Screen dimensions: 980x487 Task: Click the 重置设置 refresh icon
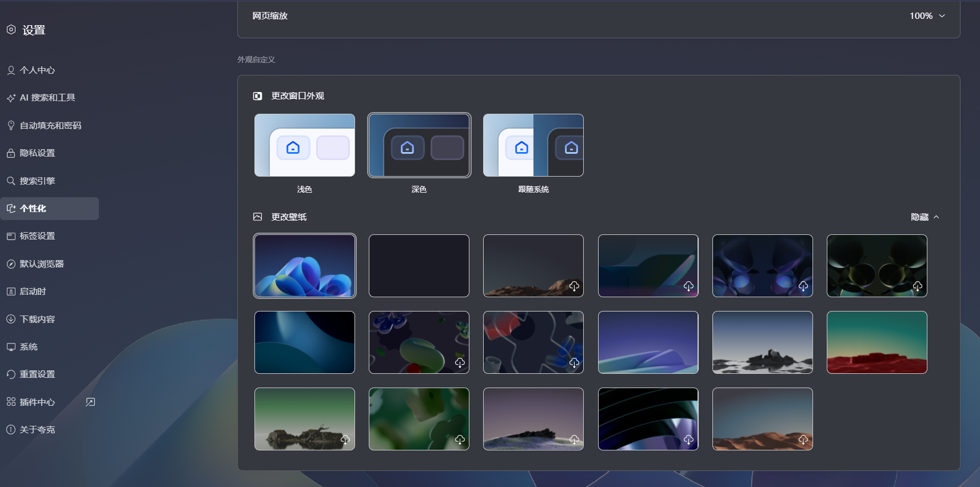tap(11, 374)
